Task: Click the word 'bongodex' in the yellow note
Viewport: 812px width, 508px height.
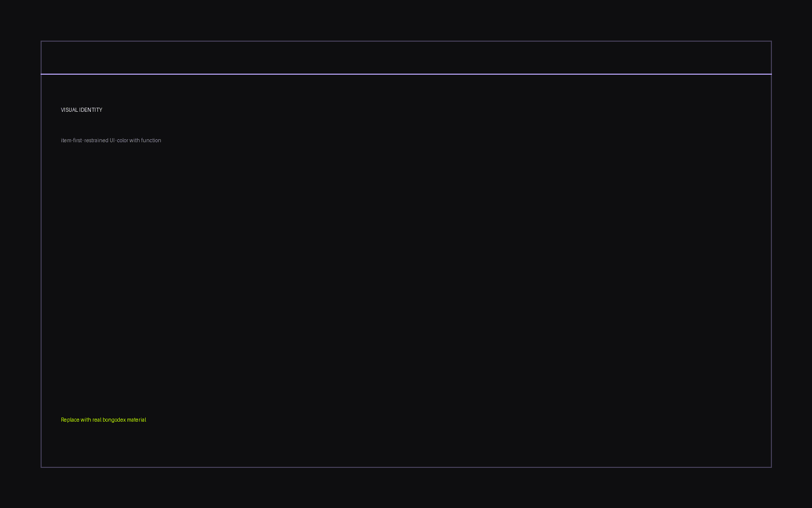Action: 114,420
